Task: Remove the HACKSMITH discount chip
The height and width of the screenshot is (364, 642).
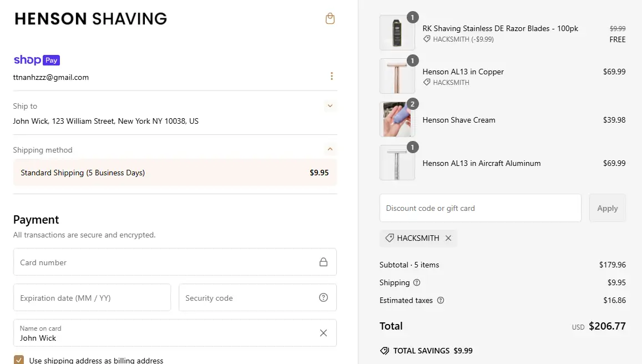Action: (x=448, y=238)
